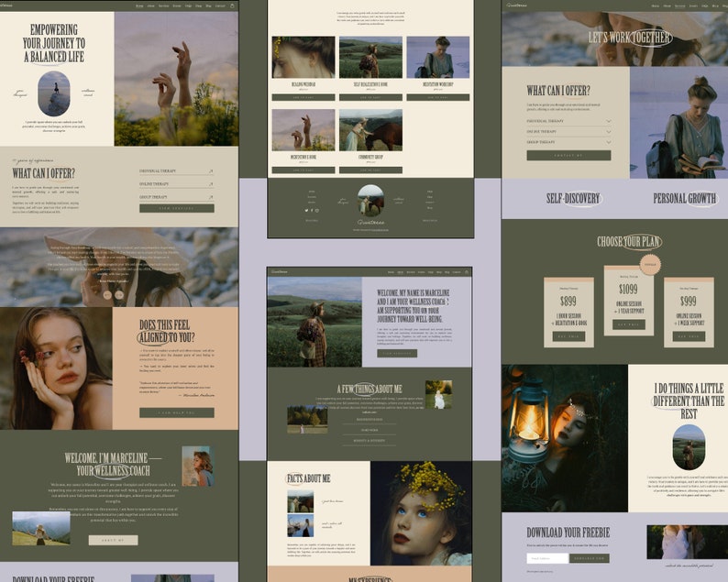Click the button under Community Group product

[x=370, y=170]
